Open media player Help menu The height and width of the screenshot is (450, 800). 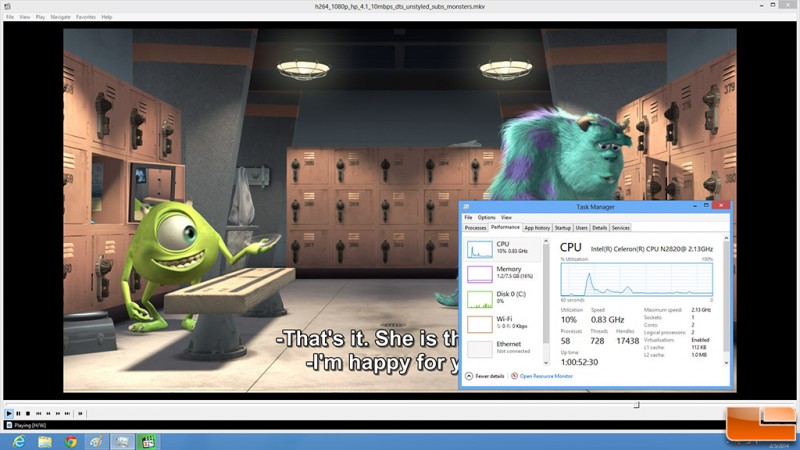[107, 17]
